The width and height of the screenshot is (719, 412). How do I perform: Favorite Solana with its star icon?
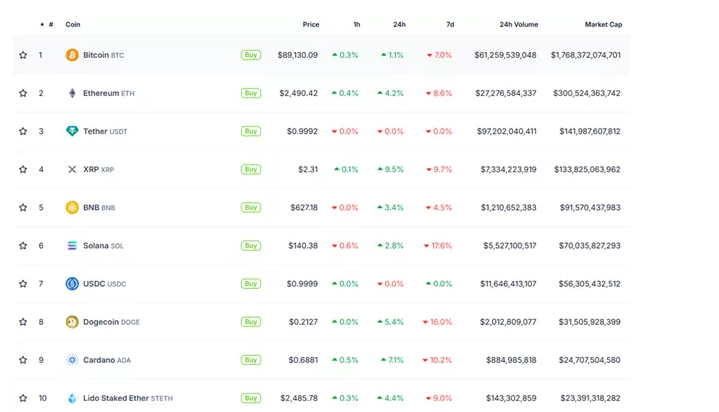click(x=23, y=245)
